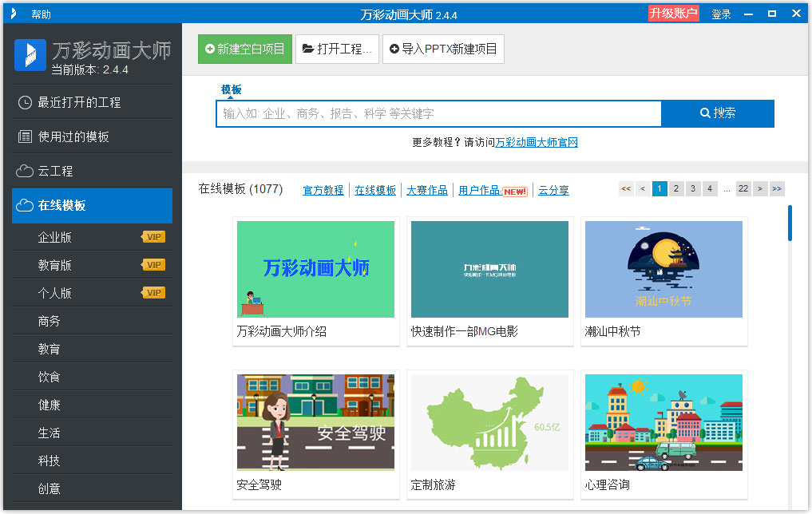The image size is (812, 514).
Task: Select page 1 in pagination
Action: 660,188
